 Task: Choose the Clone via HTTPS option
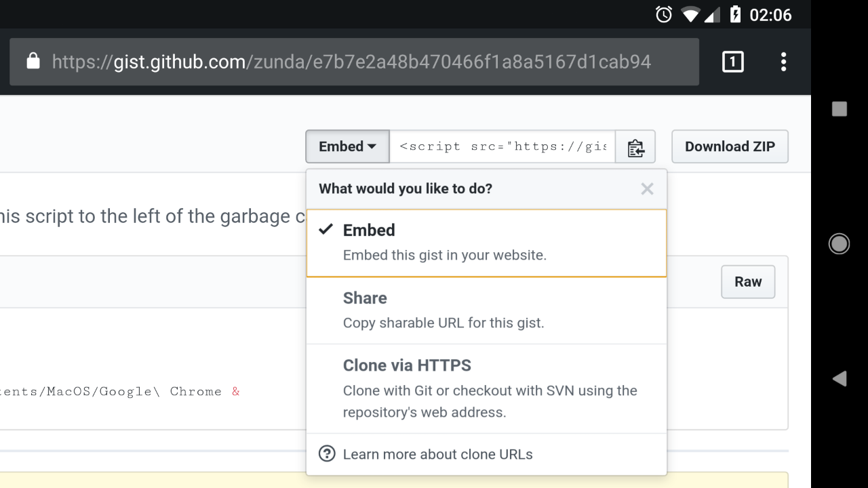tap(486, 388)
